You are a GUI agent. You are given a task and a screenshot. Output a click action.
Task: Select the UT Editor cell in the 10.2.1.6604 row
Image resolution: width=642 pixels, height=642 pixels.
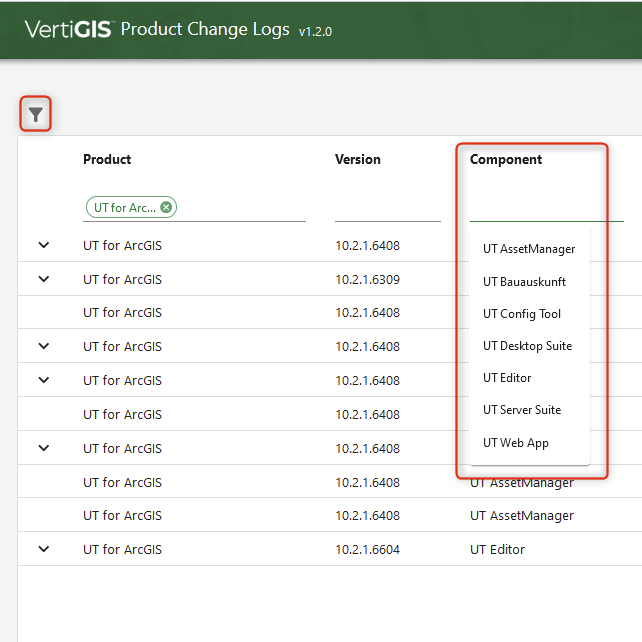click(497, 549)
